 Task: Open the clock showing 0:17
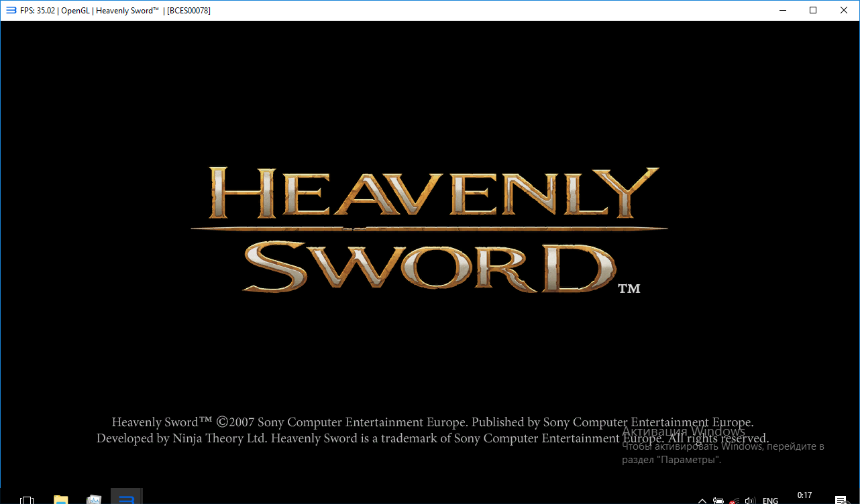(804, 496)
